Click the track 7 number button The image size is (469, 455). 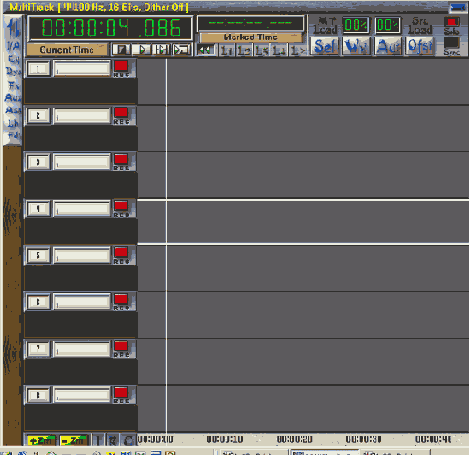tap(38, 349)
